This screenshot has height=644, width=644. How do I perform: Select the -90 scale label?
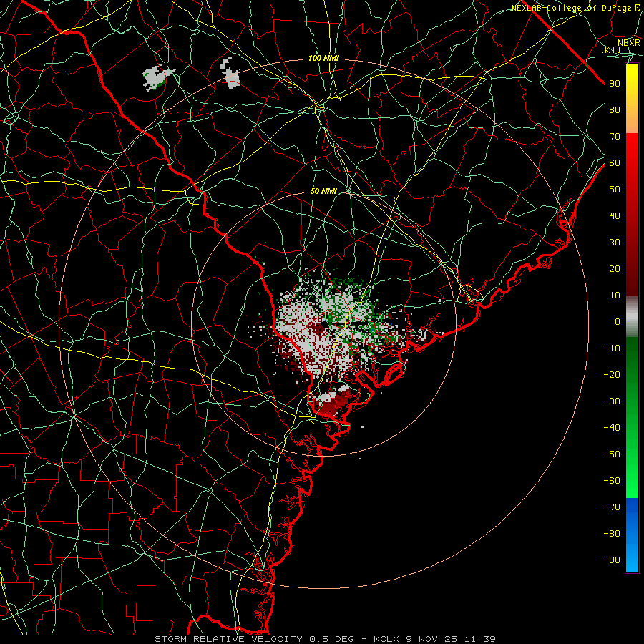[x=612, y=560]
